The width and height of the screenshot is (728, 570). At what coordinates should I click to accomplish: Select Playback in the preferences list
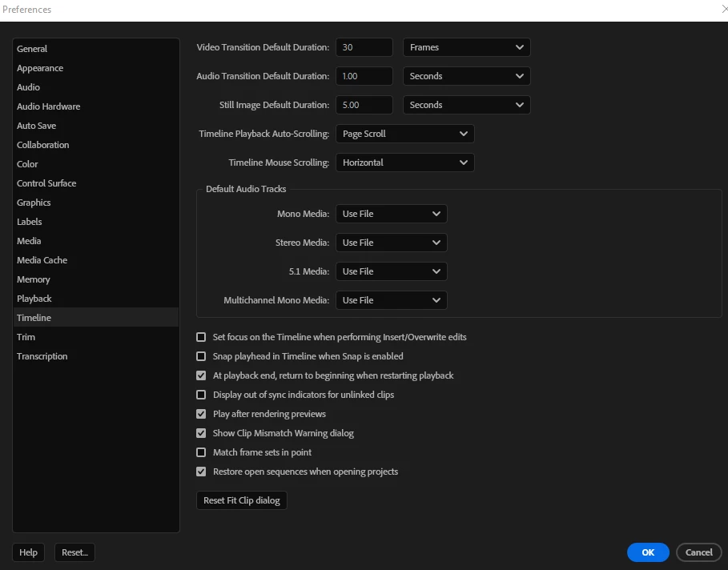(x=95, y=299)
